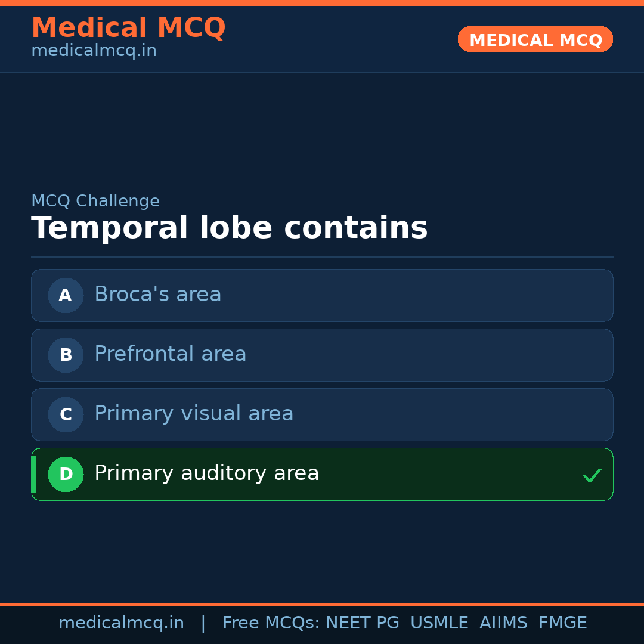This screenshot has height=644, width=644.
Task: Click the MCQ Challenge label
Action: click(95, 201)
